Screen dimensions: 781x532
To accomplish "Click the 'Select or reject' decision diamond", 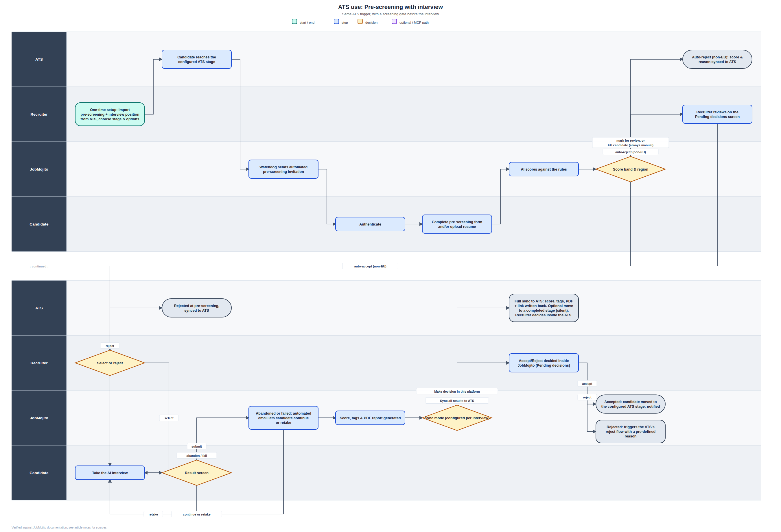I will click(x=110, y=363).
